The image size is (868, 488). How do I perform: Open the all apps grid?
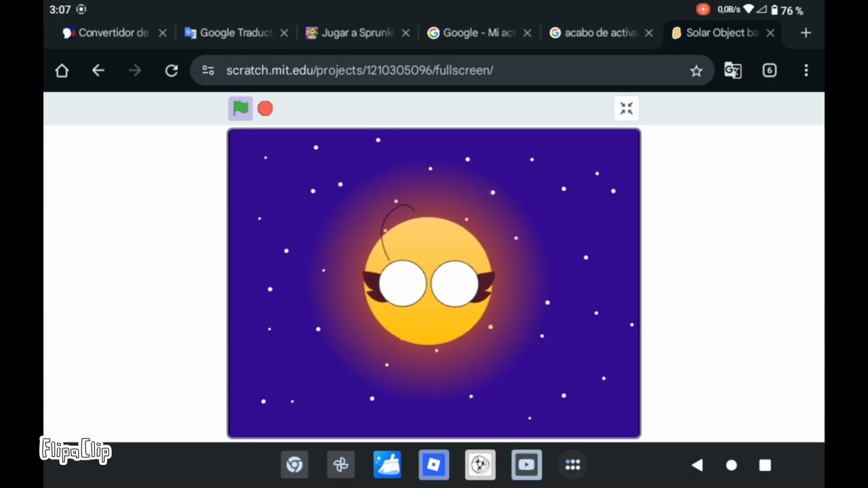click(573, 465)
